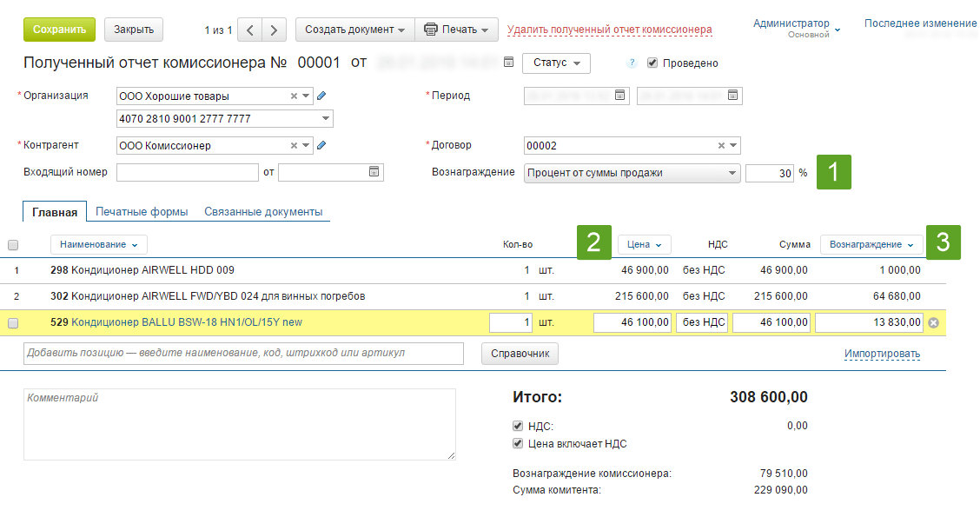Toggle Цена включает НДС checkbox

[x=518, y=443]
